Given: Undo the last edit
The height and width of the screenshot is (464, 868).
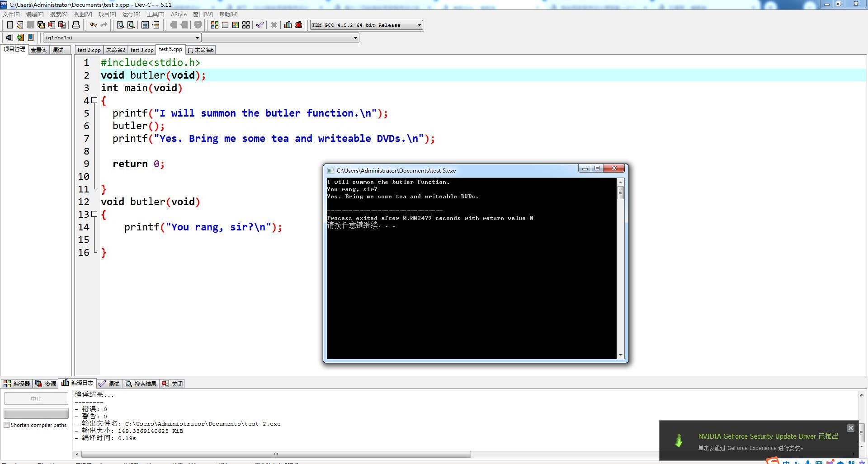Looking at the screenshot, I should 93,25.
